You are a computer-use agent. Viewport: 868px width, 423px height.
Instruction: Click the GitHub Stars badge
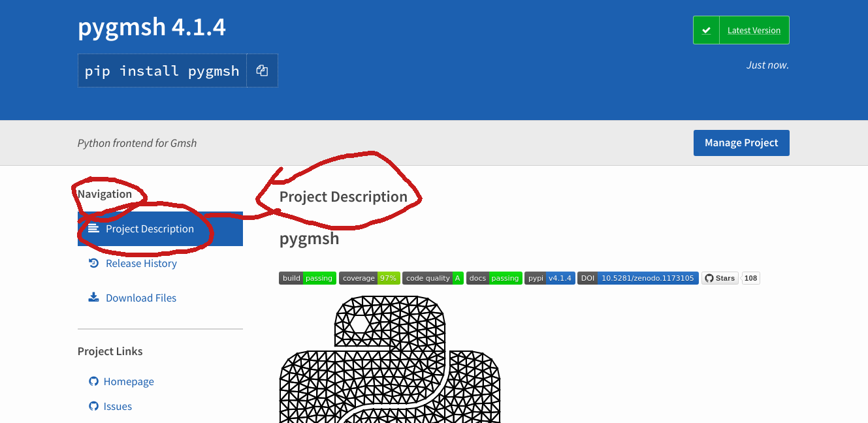point(720,278)
